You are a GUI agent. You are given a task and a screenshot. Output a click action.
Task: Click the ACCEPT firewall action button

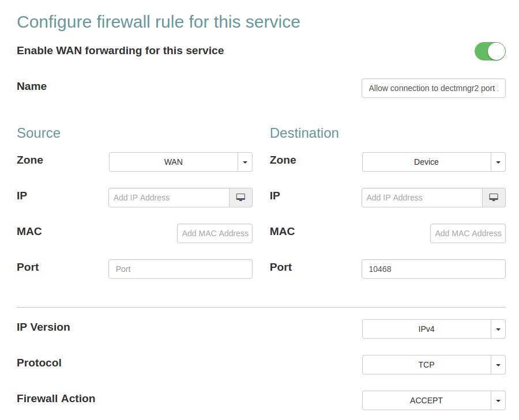(426, 401)
